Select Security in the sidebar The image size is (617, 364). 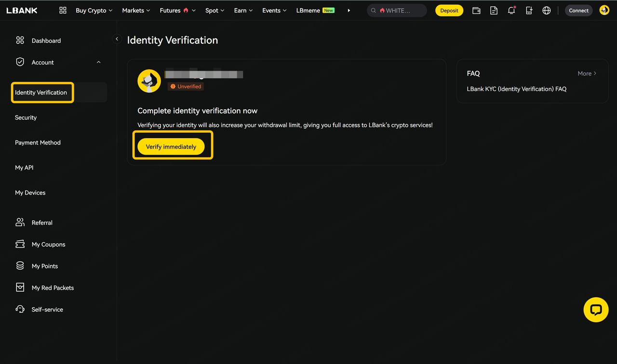(x=26, y=117)
